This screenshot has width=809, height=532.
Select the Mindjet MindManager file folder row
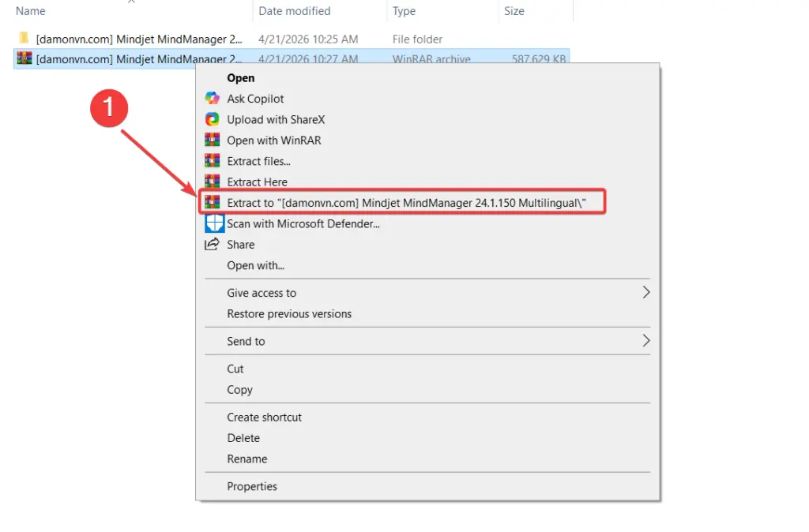click(x=292, y=39)
